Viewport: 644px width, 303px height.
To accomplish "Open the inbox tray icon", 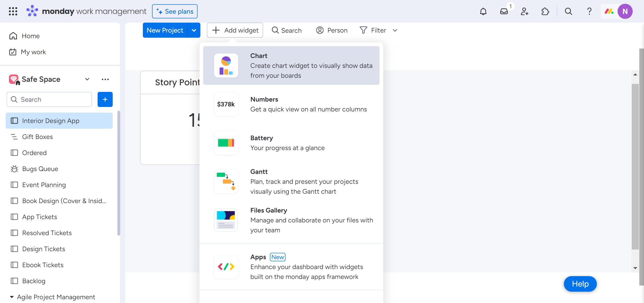I will coord(504,12).
